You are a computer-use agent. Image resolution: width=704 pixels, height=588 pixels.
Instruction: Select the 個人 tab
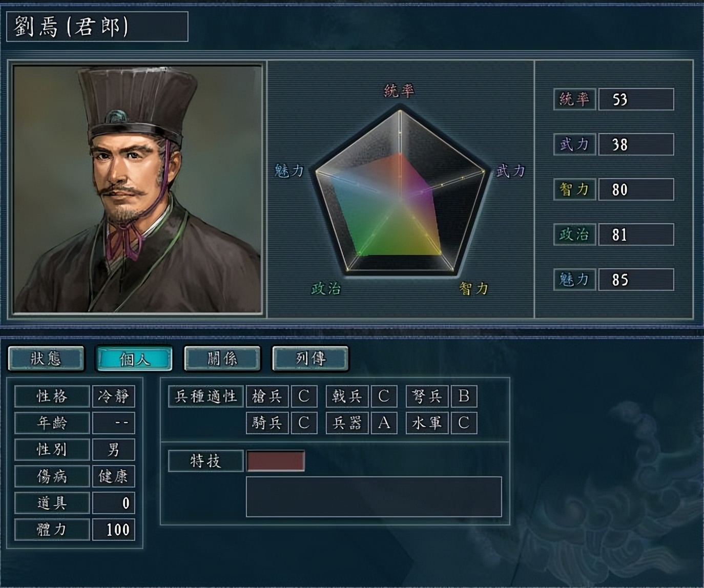134,359
